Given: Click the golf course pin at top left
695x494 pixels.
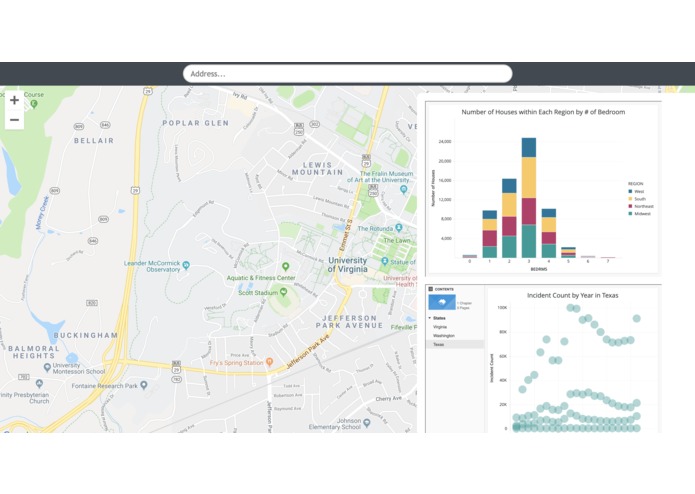Looking at the screenshot, I should (x=34, y=104).
